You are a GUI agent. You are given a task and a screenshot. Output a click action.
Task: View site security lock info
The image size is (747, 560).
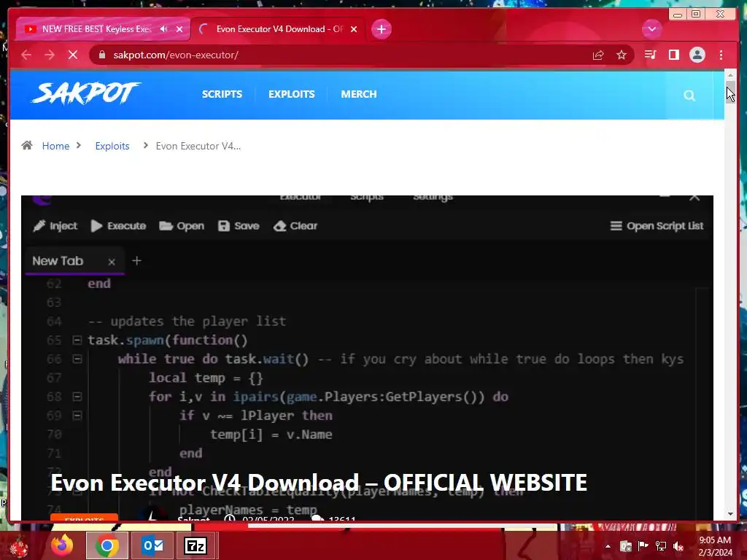[101, 55]
